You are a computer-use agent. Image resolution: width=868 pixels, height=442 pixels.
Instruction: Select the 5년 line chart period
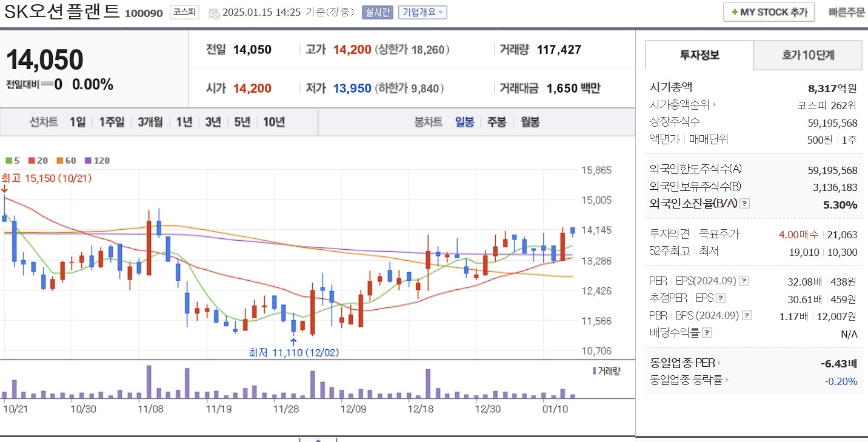pos(242,122)
